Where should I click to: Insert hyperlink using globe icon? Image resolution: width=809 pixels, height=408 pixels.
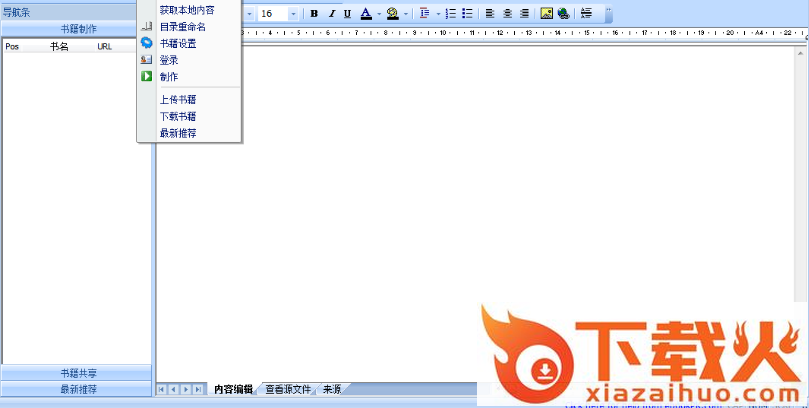coord(564,14)
